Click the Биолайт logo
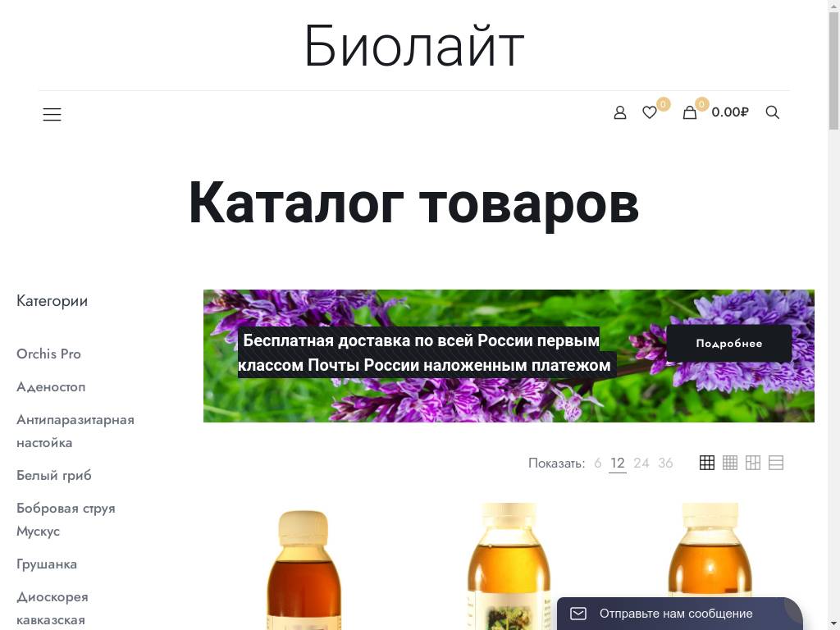Viewport: 840px width, 630px height. (x=413, y=47)
